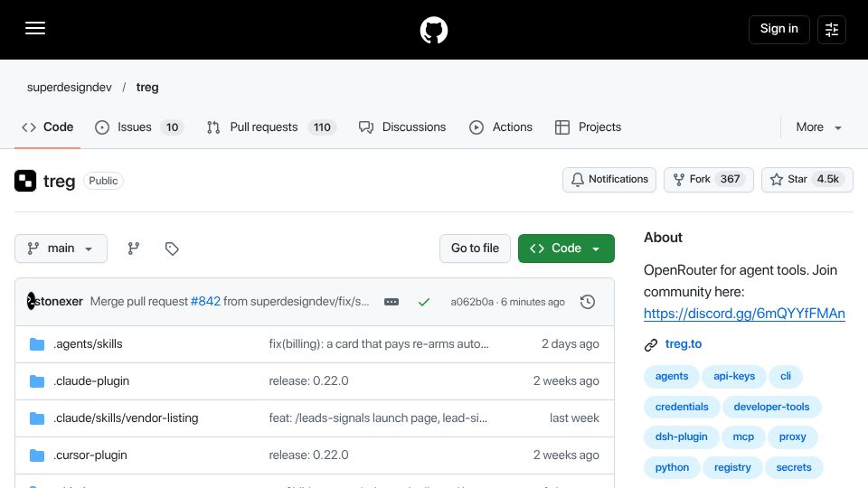Click the Go to file button
The image size is (868, 488).
click(475, 249)
